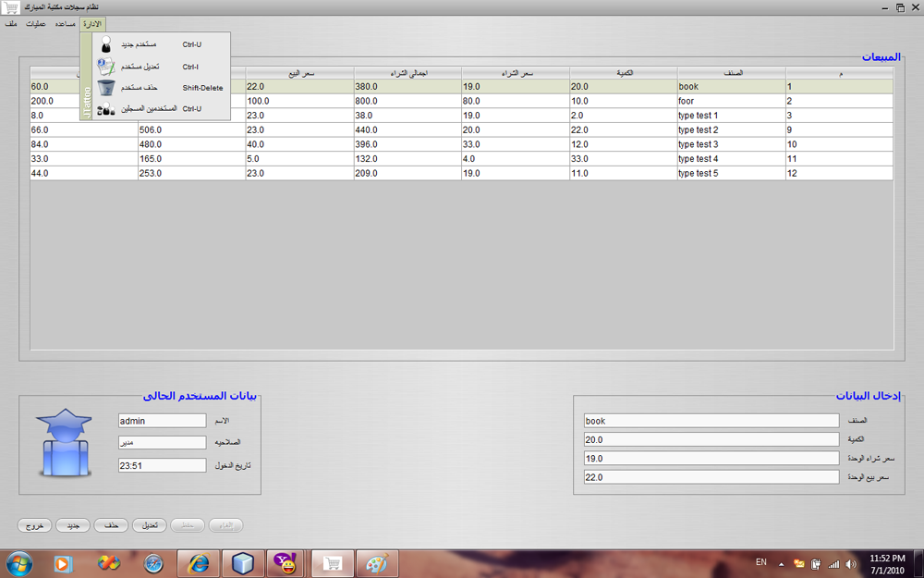The image size is (924, 578).
Task: Click the خروج exit button
Action: coord(35,525)
